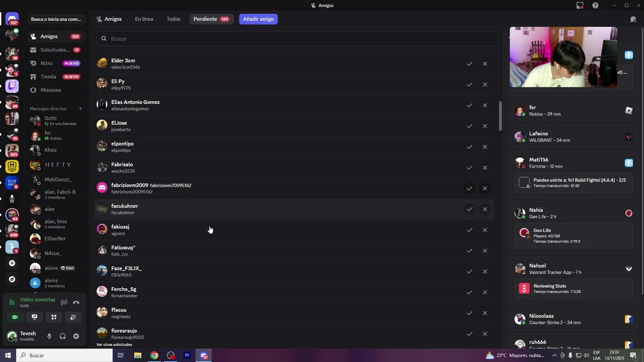Click the webcam video thumbnail

click(563, 57)
